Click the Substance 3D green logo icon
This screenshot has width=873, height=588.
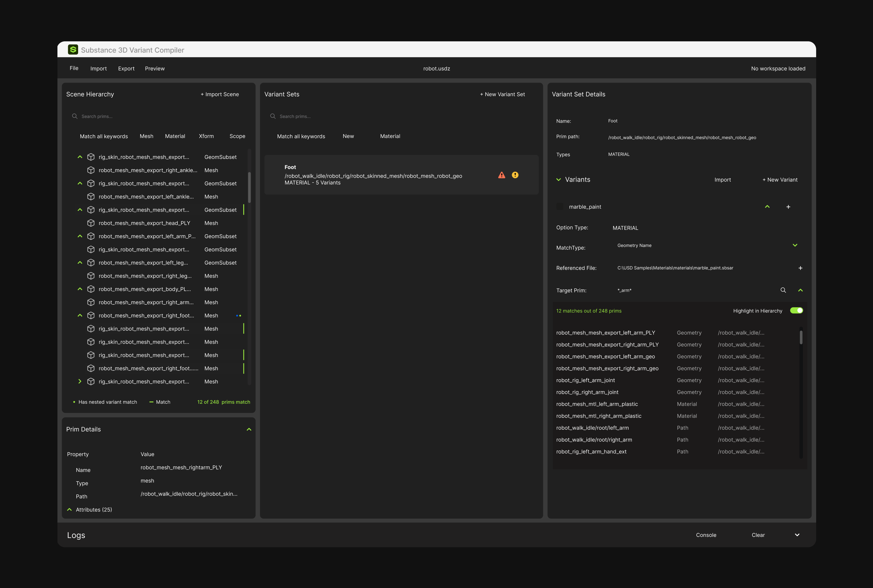73,49
